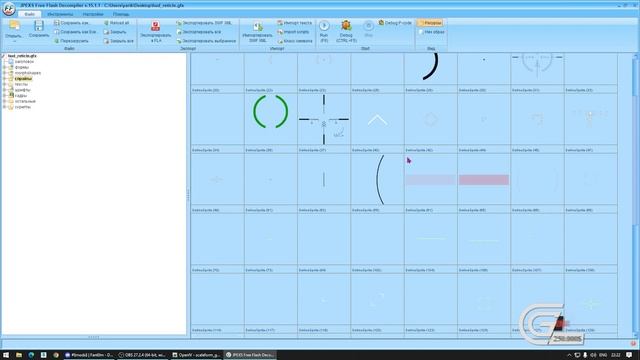Toggle the Hex образ (Hex dump) view

(431, 32)
